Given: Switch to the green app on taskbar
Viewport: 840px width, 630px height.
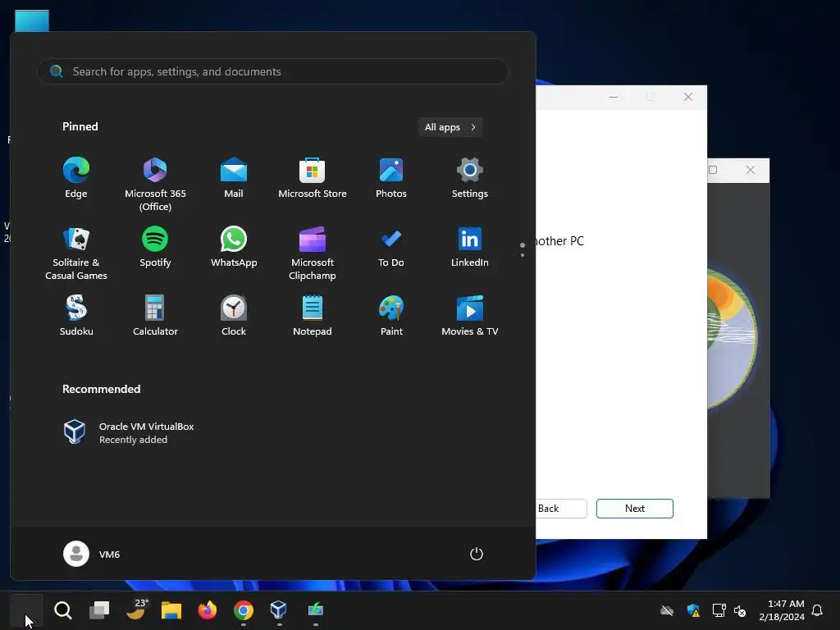Looking at the screenshot, I should click(316, 610).
